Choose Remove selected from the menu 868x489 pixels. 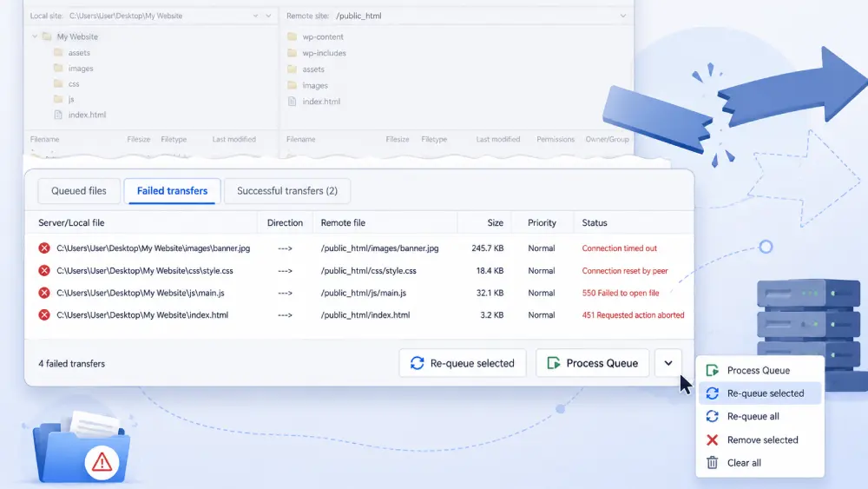759,439
